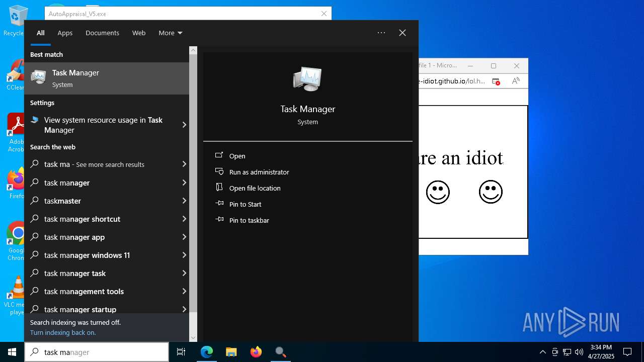Expand arrow beside 'task manager shortcut'
644x362 pixels.
click(x=184, y=219)
